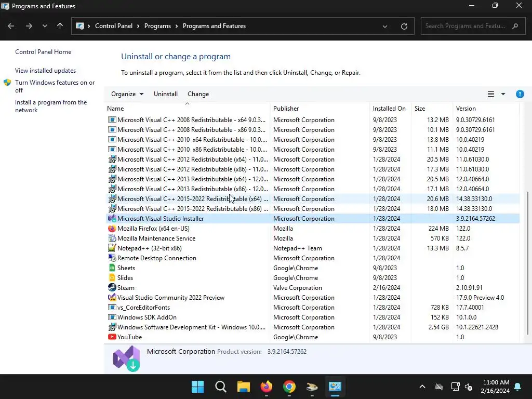Select the vs_CoreEditorFonts icon
Image resolution: width=532 pixels, height=399 pixels.
coord(112,308)
